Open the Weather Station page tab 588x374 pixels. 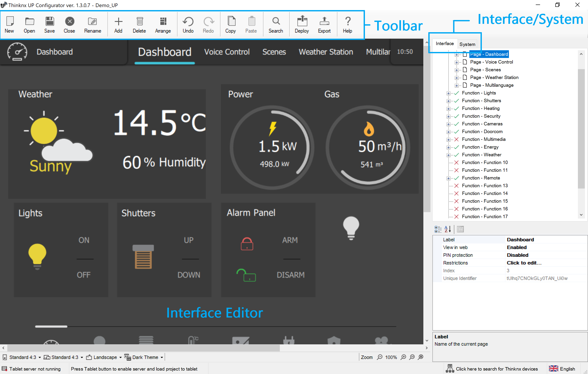point(326,52)
